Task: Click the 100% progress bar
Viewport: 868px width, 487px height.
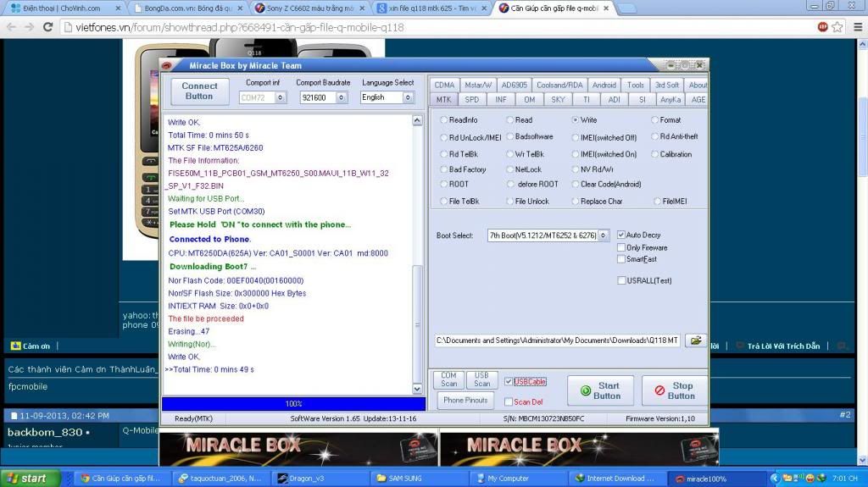Action: tap(293, 404)
